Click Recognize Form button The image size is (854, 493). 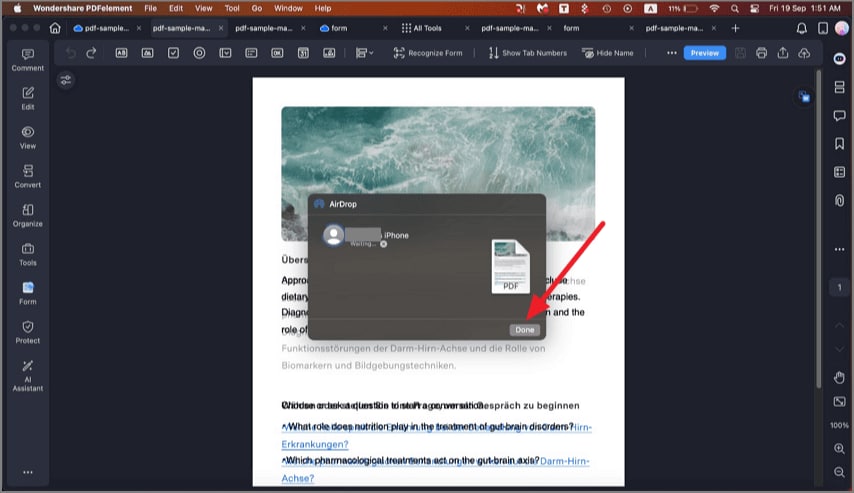point(428,53)
